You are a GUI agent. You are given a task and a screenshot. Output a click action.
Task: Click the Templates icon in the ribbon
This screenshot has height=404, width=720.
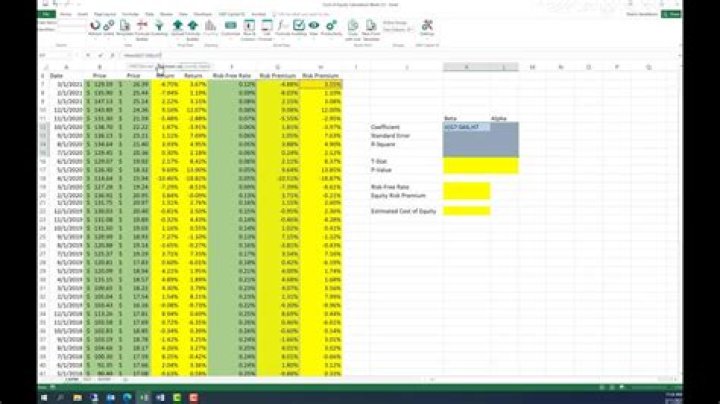pyautogui.click(x=126, y=25)
